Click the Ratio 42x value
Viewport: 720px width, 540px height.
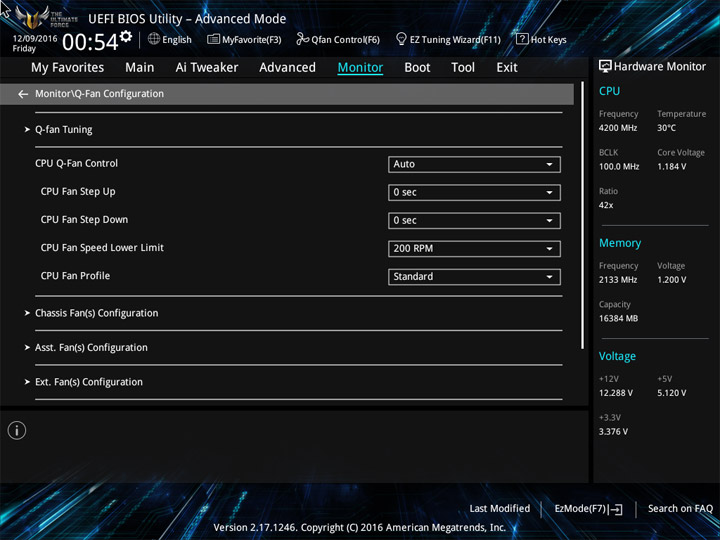tap(606, 205)
